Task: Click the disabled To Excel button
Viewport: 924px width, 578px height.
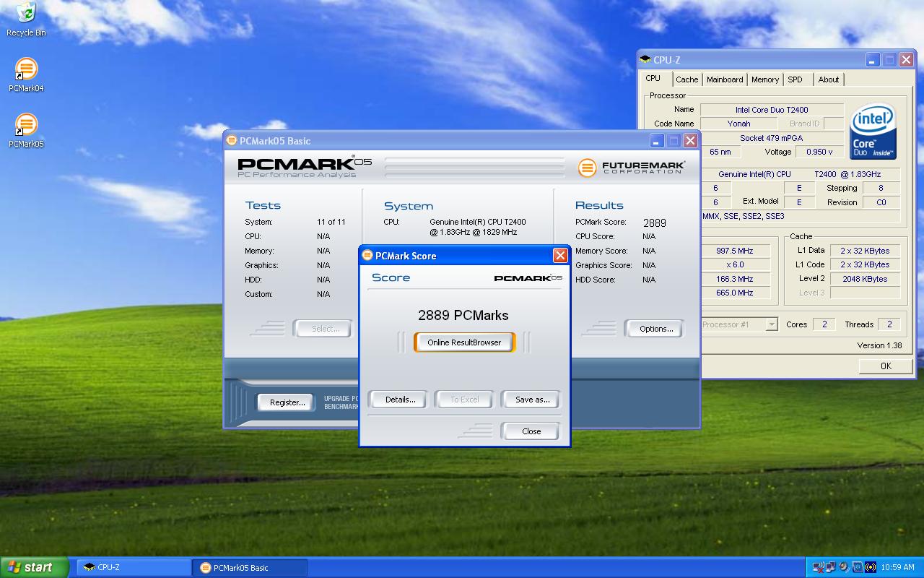Action: [x=464, y=400]
